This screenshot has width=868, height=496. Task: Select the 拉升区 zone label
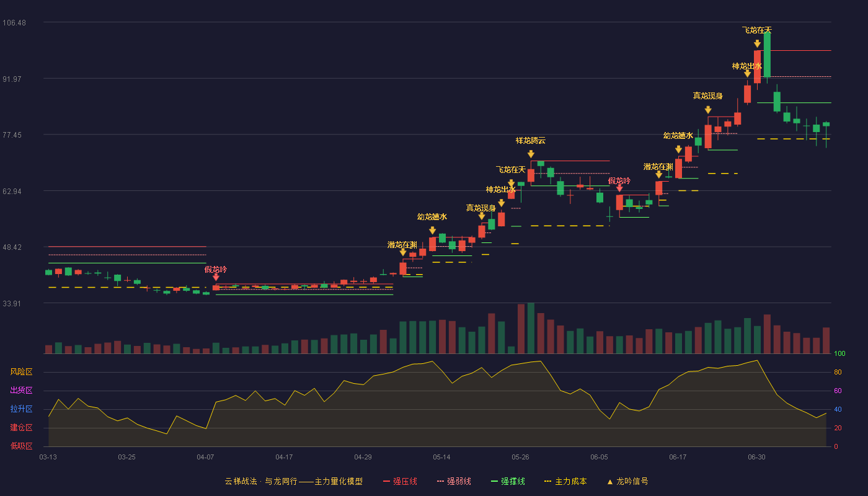(x=21, y=409)
